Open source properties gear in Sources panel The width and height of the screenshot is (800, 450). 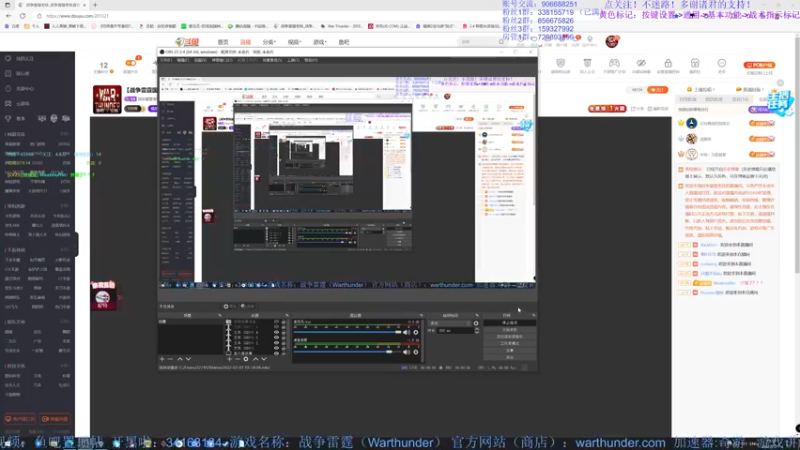click(x=246, y=359)
